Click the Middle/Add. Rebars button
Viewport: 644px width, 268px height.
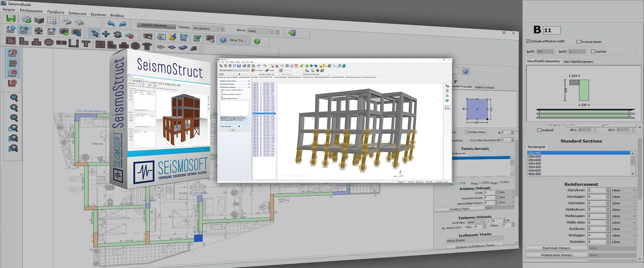click(557, 255)
